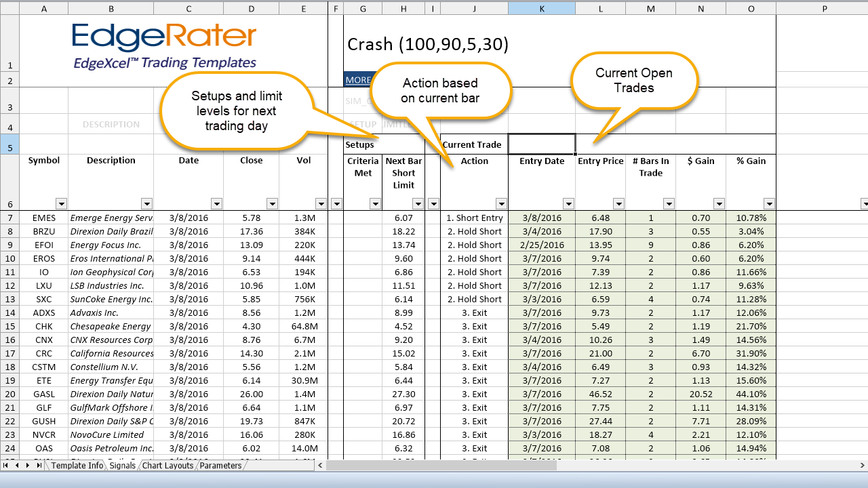The width and height of the screenshot is (868, 488).
Task: Select the 'Current Trade' label cell
Action: pos(475,144)
